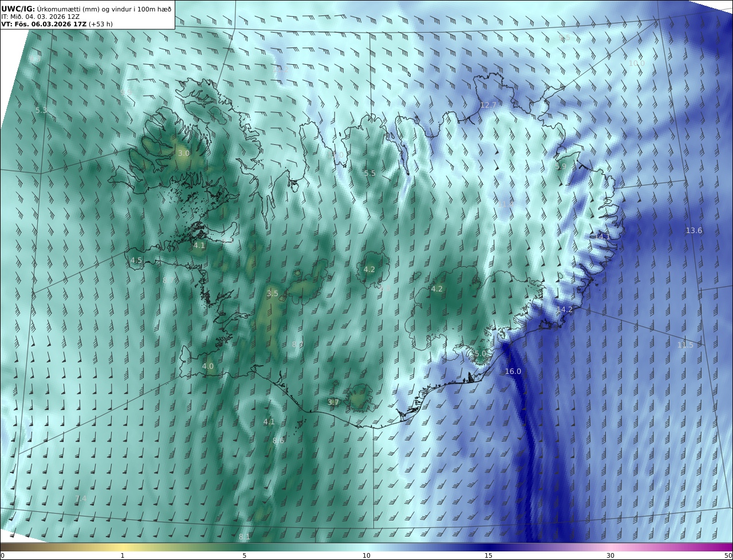This screenshot has width=733, height=560.
Task: Click the 3.5 value label on the map
Action: (x=273, y=294)
